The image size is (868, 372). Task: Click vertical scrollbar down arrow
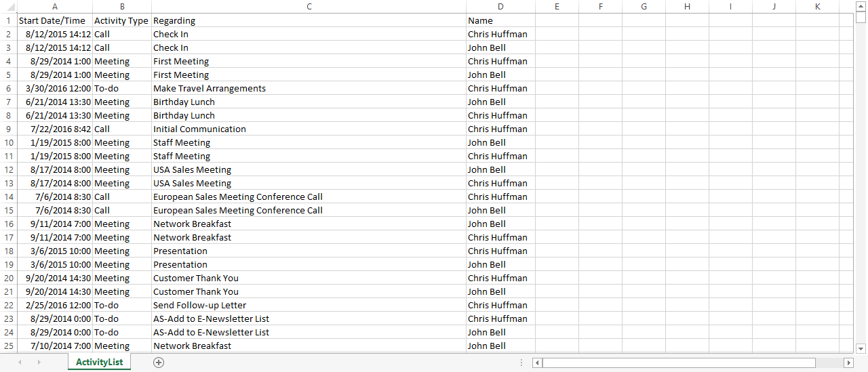click(x=861, y=348)
